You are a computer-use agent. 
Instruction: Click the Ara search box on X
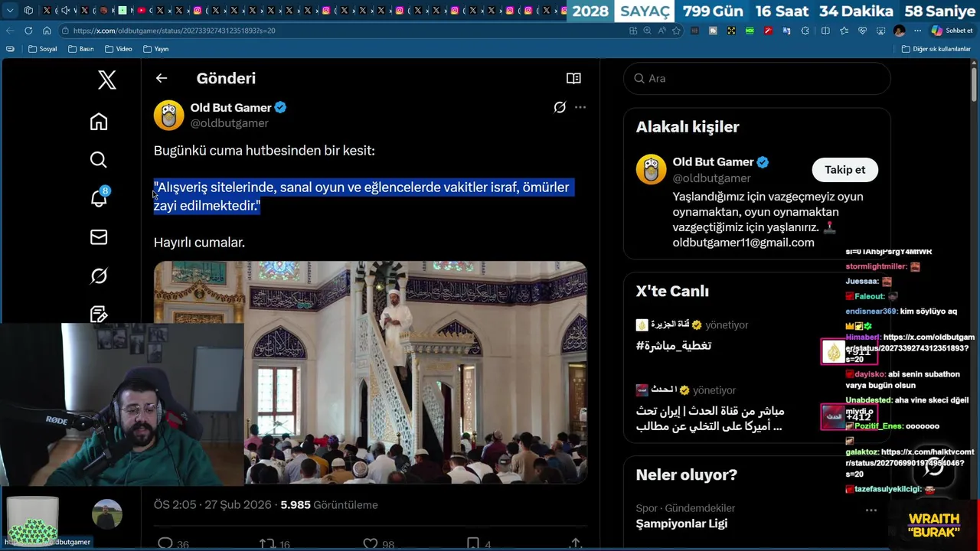[756, 78]
